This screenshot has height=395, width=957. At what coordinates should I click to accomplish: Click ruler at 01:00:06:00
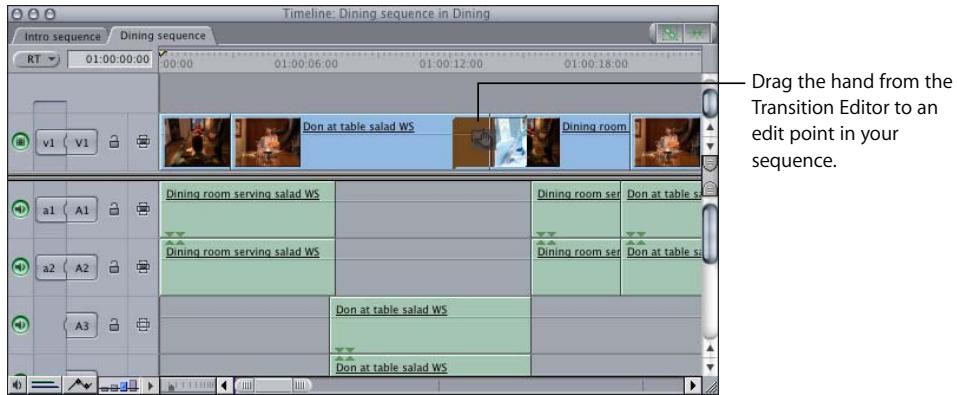coord(306,63)
